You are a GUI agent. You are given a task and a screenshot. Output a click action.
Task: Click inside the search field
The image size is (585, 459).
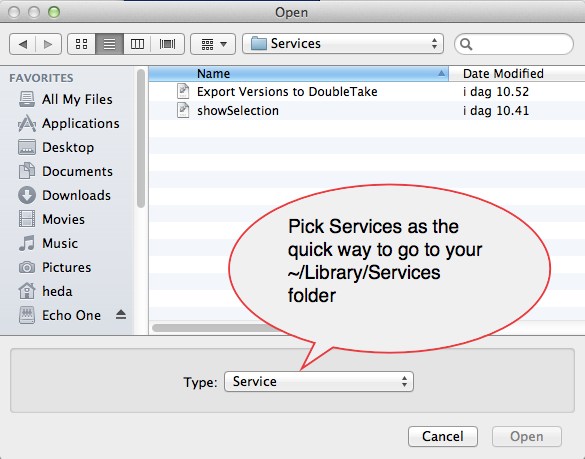click(514, 44)
